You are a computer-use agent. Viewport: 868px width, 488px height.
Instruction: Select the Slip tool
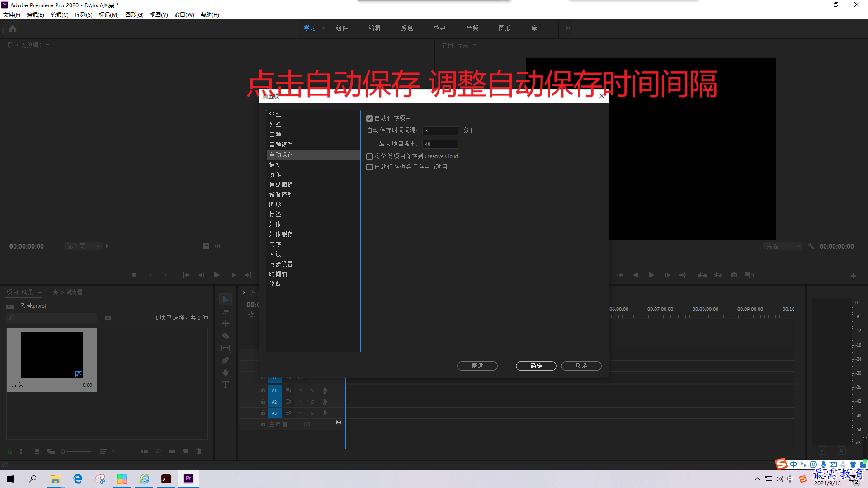pos(225,348)
